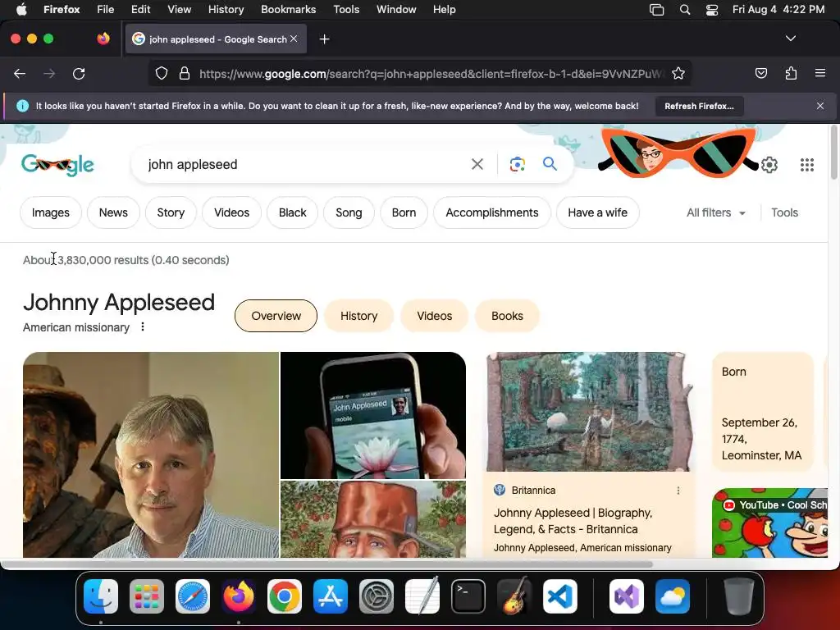Image resolution: width=840 pixels, height=630 pixels.
Task: Click the Google doodle logo
Action: tap(58, 164)
